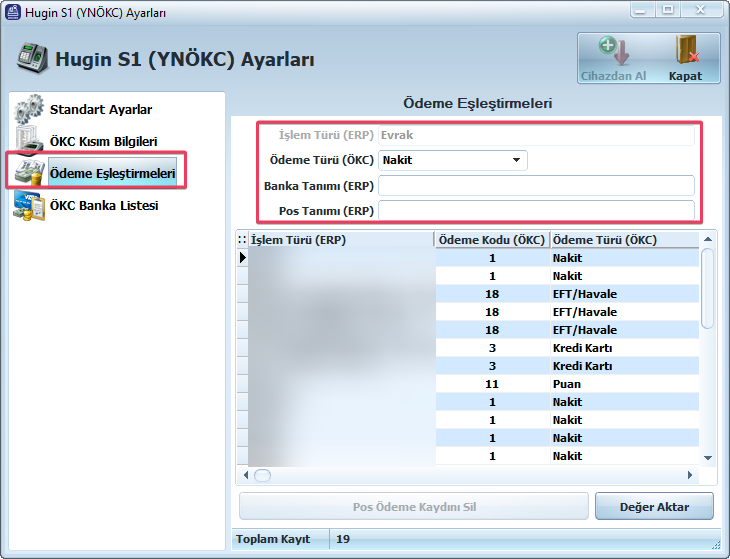Maximize the Hugin S1 settings window

(x=668, y=10)
